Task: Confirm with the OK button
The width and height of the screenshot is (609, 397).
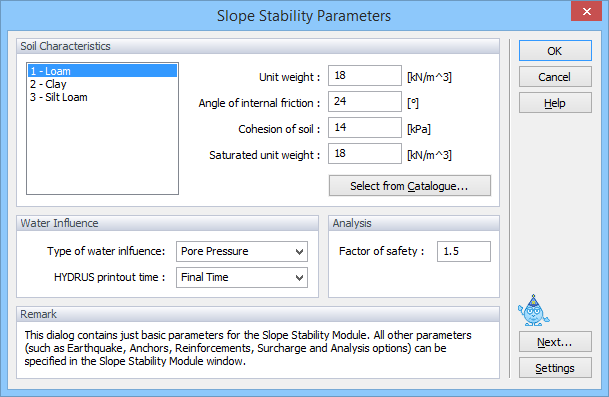Action: tap(555, 50)
